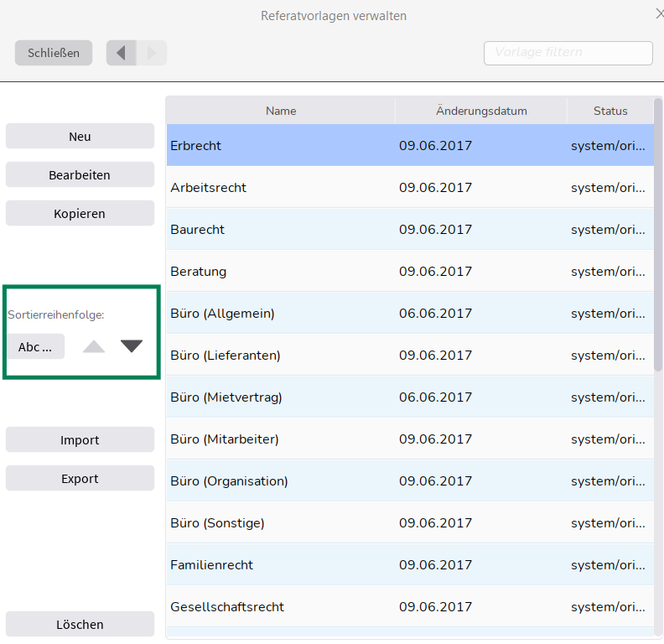This screenshot has height=644, width=664.
Task: Select the Baurecht template row
Action: (x=410, y=229)
